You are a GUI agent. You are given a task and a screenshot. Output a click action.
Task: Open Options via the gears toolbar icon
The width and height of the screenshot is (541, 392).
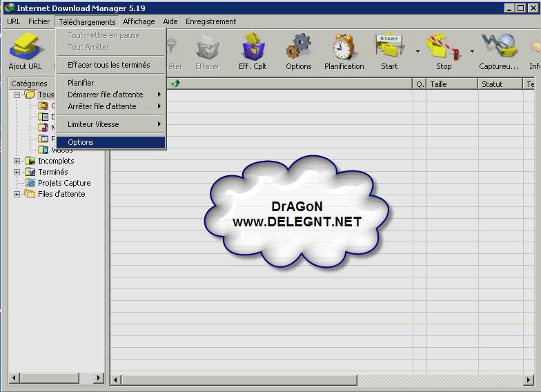(298, 47)
